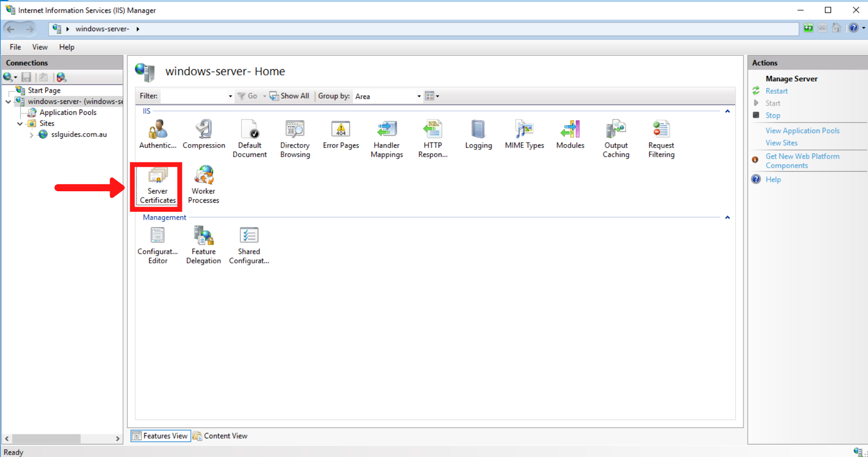The height and width of the screenshot is (457, 868).
Task: Open Default Document settings
Action: [250, 137]
